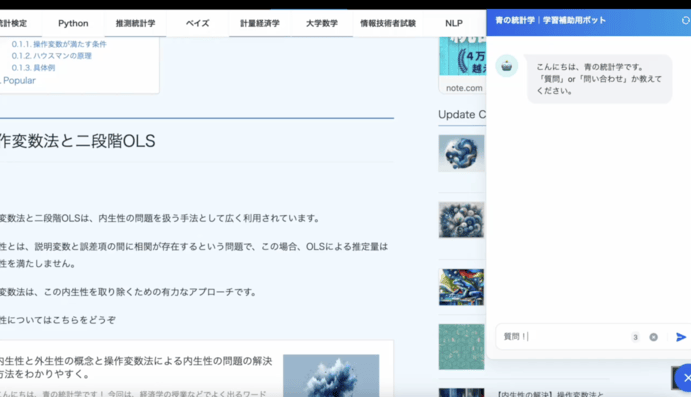The height and width of the screenshot is (397, 691).
Task: Jump to 0.1.3. 具体例 section
Action: tap(33, 68)
